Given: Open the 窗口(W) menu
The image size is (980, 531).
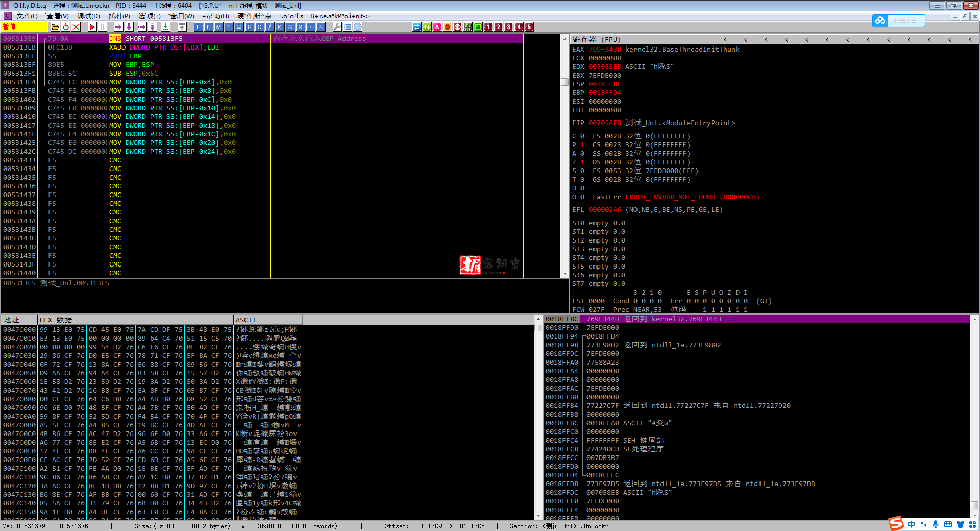Looking at the screenshot, I should click(x=181, y=16).
